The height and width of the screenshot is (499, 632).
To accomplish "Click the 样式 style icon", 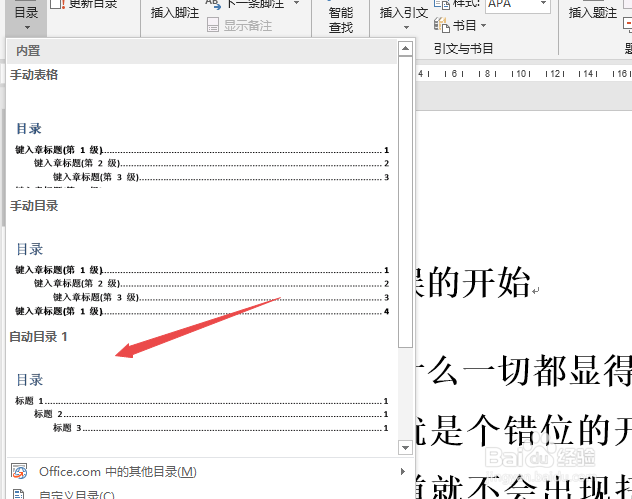I will coord(442,4).
